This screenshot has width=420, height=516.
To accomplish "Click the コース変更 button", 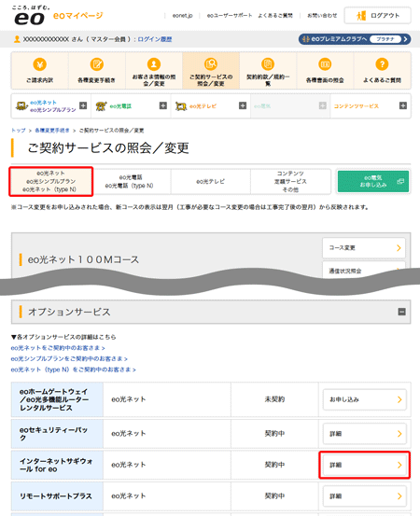I will point(364,248).
